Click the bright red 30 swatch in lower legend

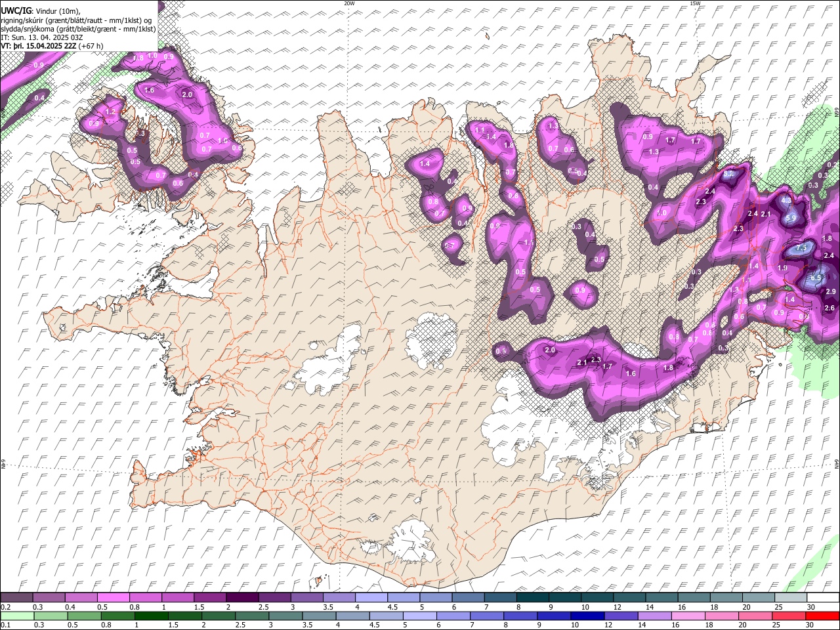click(x=822, y=616)
